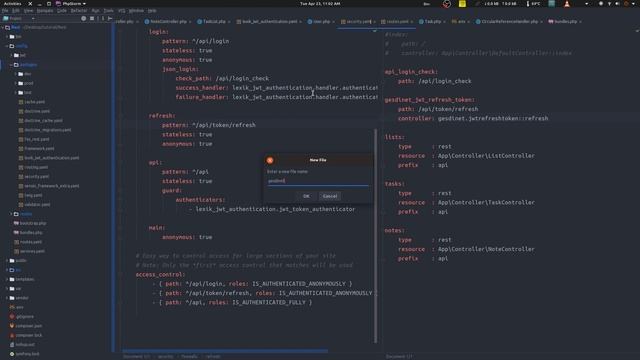The width and height of the screenshot is (640, 360).
Task: Open the Help menu
Action: coord(152,11)
